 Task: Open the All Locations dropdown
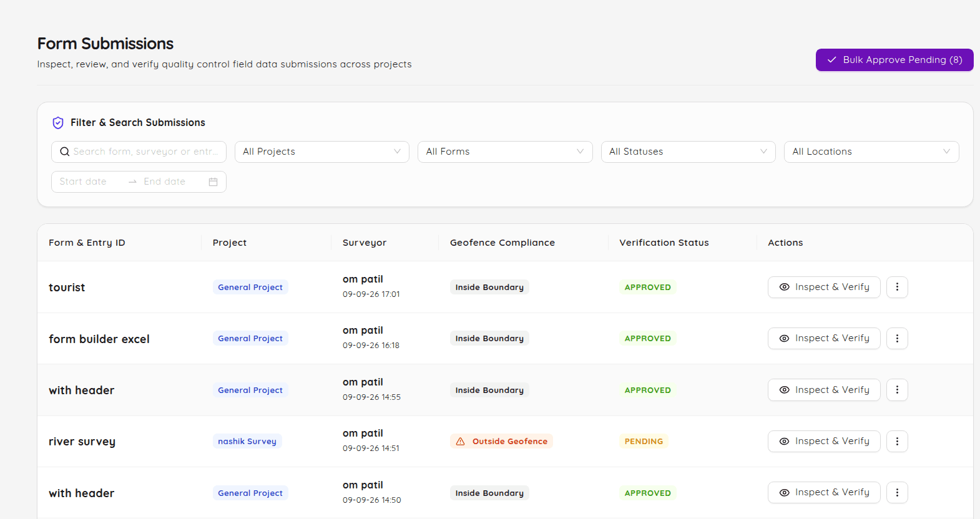(x=871, y=152)
